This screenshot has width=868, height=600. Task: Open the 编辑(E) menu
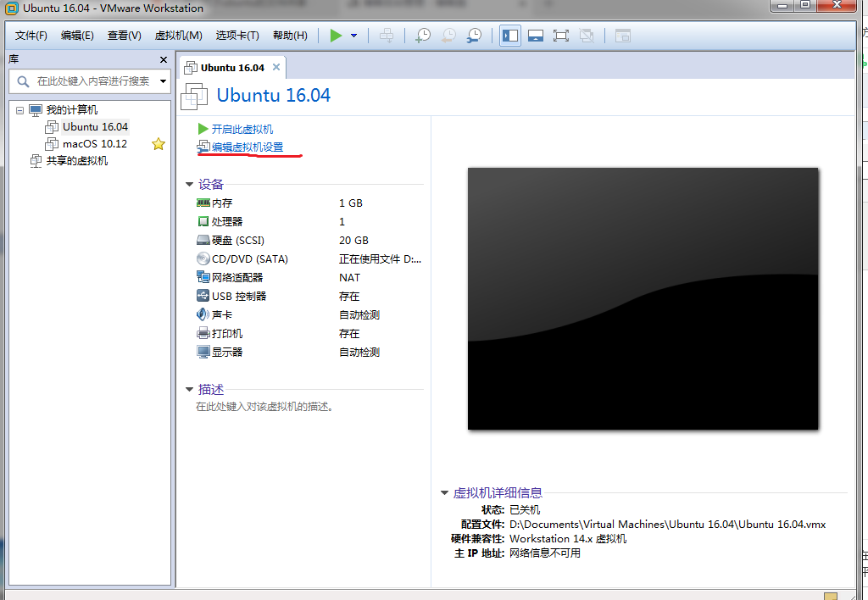click(x=77, y=36)
